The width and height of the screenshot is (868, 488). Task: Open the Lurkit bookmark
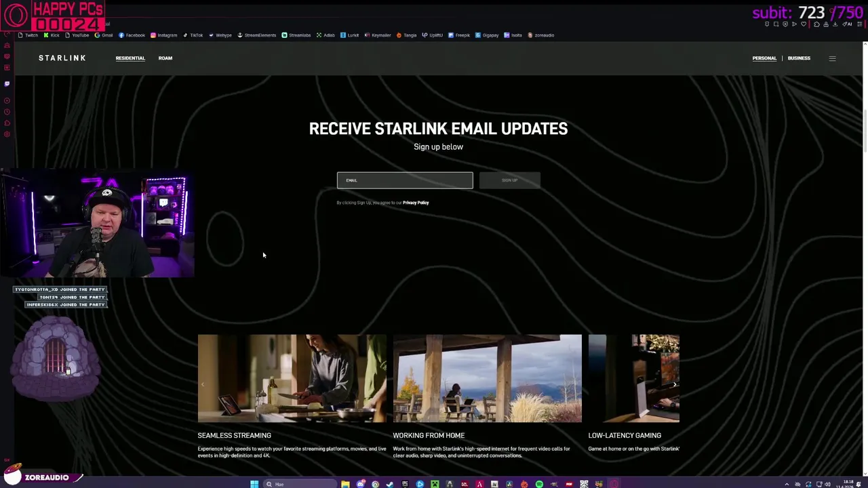tap(350, 35)
